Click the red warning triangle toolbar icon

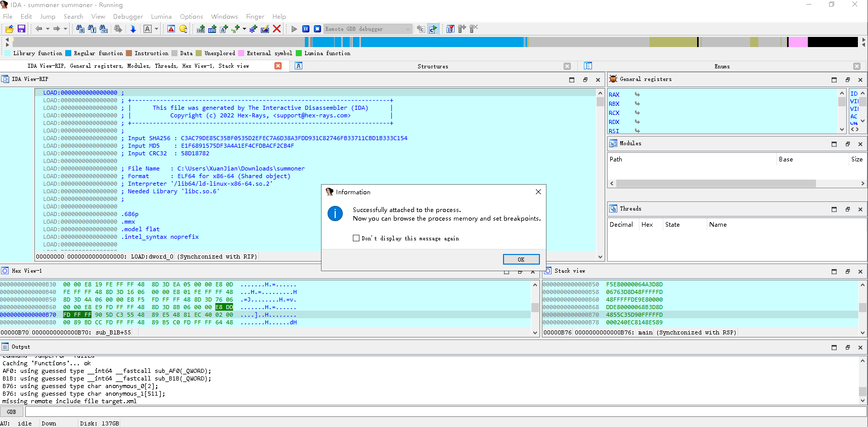tap(171, 29)
